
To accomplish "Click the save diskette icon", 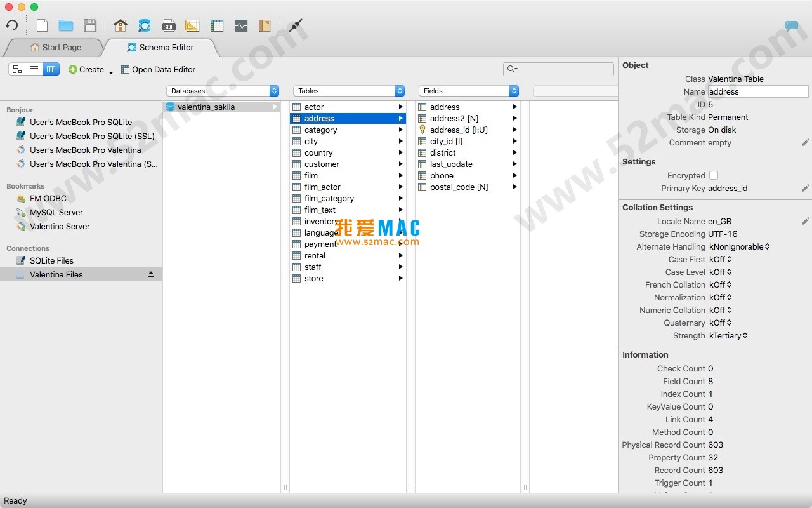I will click(x=90, y=25).
